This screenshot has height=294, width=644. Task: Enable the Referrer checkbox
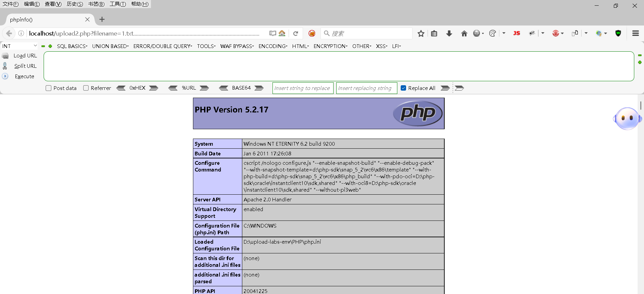[x=86, y=88]
